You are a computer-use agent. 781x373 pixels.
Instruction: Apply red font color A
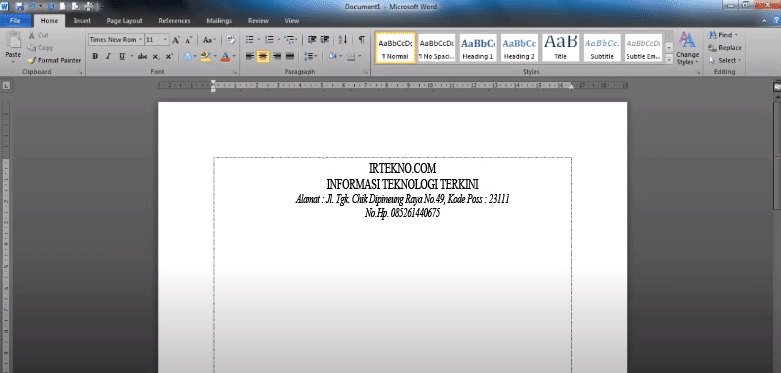[225, 56]
